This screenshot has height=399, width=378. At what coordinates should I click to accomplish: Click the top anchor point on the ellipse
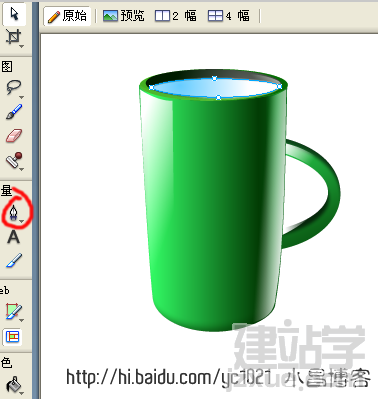[x=215, y=78]
